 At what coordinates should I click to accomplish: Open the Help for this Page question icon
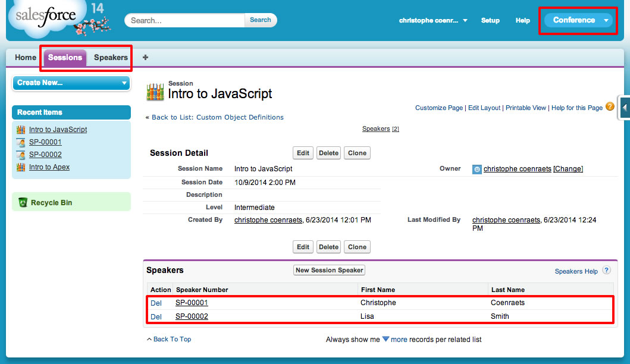pyautogui.click(x=610, y=106)
